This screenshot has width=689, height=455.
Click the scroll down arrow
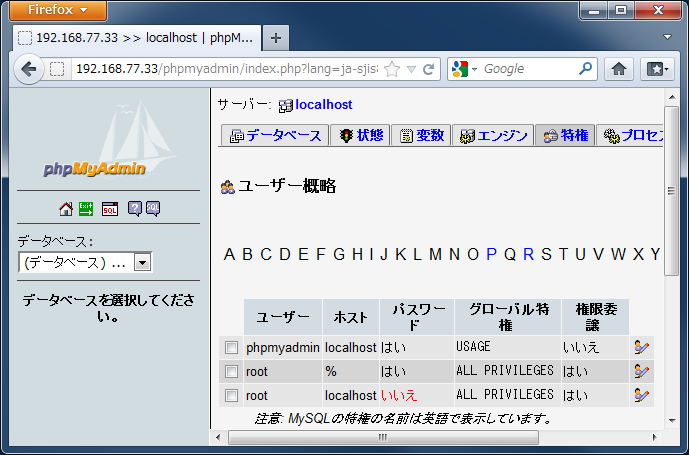(x=672, y=421)
